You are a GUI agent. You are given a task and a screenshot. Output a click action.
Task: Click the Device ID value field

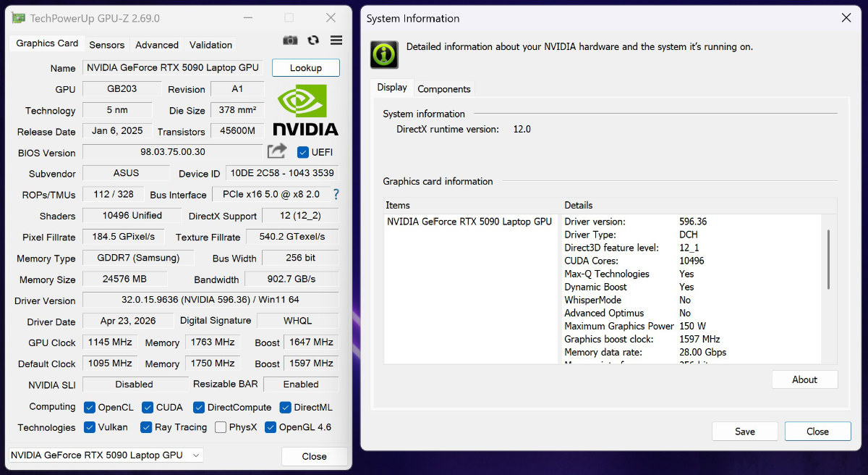point(282,173)
